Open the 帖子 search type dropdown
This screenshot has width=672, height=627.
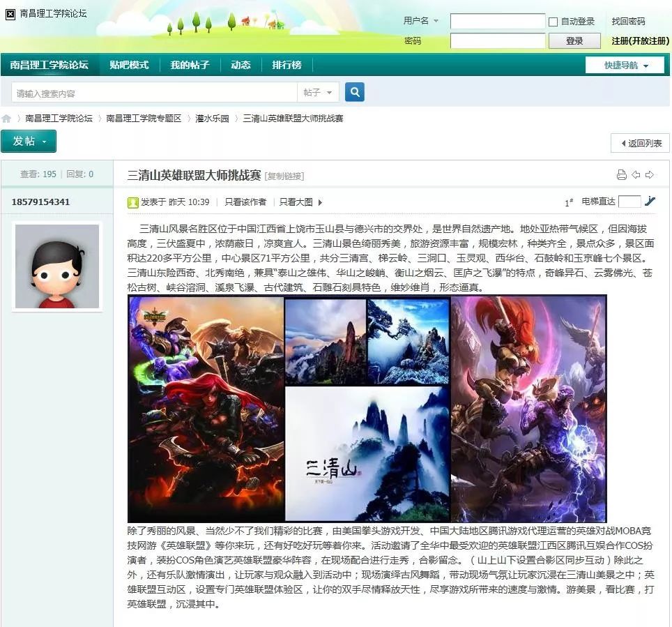[318, 92]
